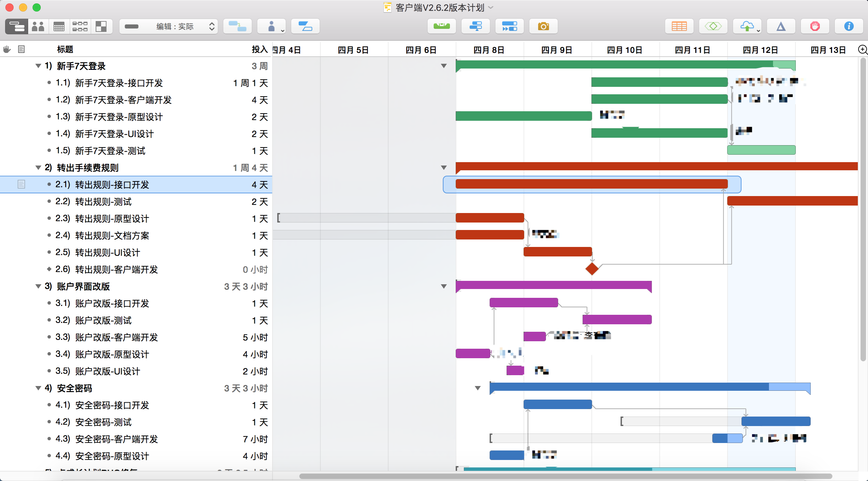Click the zoom-in magnifier on timeline header
The height and width of the screenshot is (481, 868).
click(x=862, y=50)
